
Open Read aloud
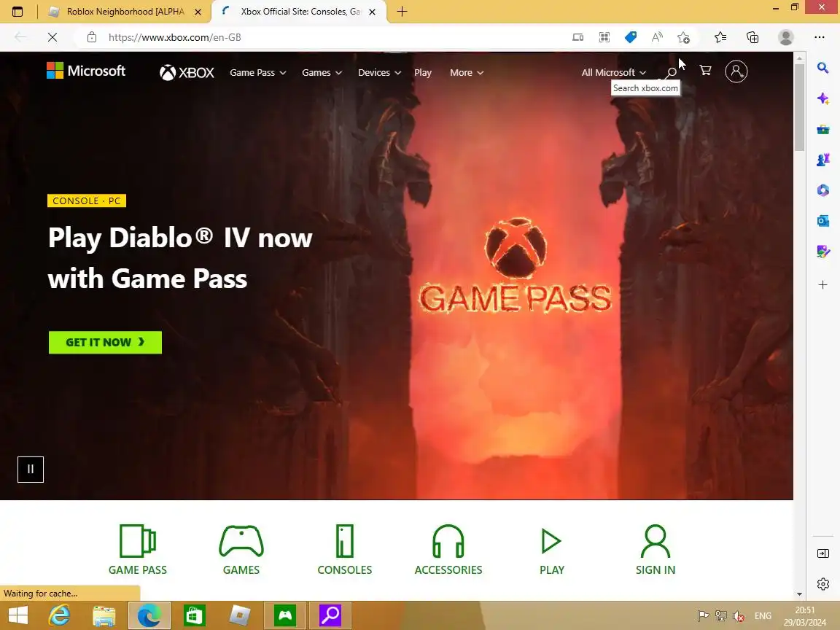[x=657, y=37]
